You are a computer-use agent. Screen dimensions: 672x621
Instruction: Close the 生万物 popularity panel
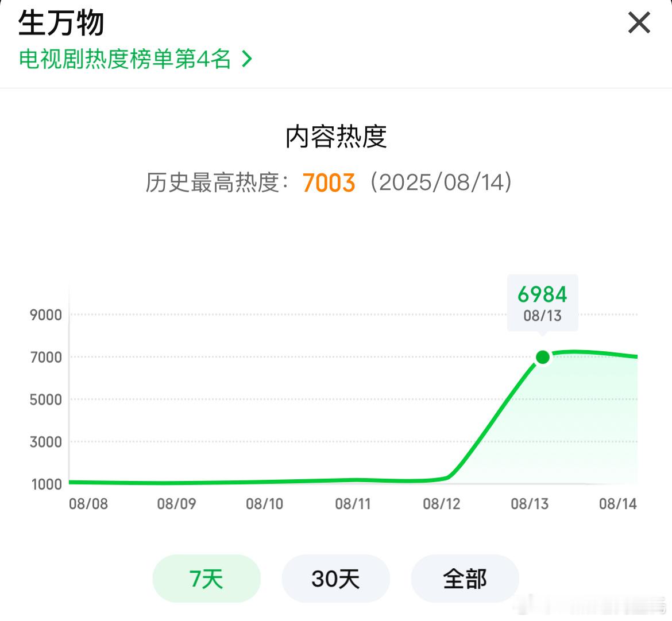click(x=639, y=23)
